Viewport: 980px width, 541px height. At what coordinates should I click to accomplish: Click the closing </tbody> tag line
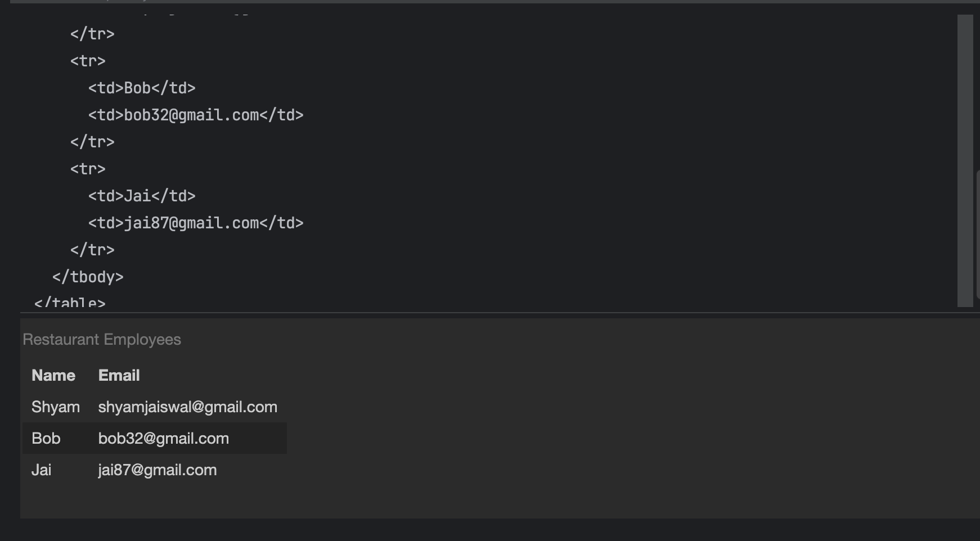pyautogui.click(x=88, y=277)
